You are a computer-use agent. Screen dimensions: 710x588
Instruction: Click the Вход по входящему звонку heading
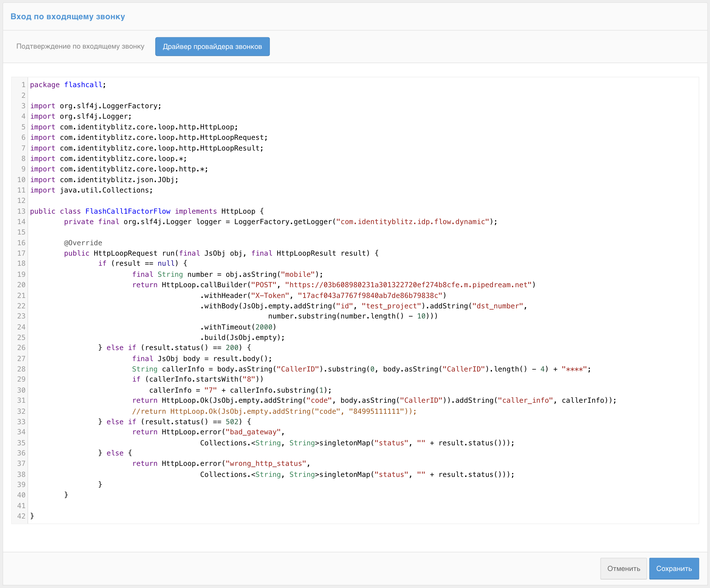67,16
